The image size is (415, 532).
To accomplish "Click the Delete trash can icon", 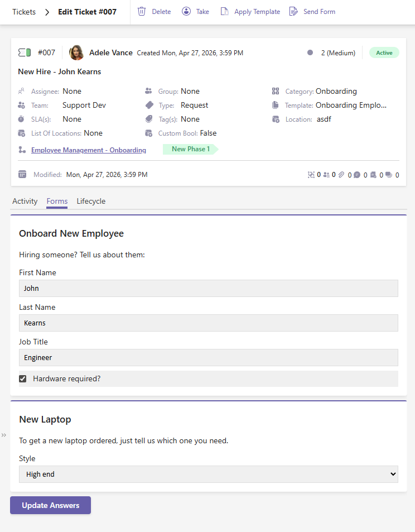I will (142, 12).
